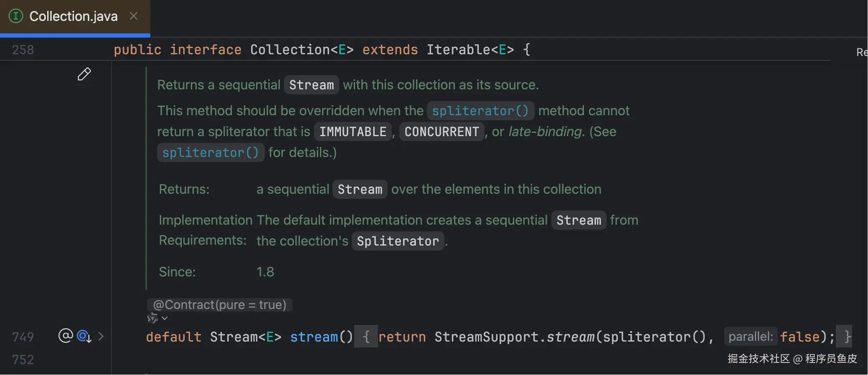Open the spliterator() link after "when the"
Image resolution: width=868 pixels, height=375 pixels.
point(480,111)
